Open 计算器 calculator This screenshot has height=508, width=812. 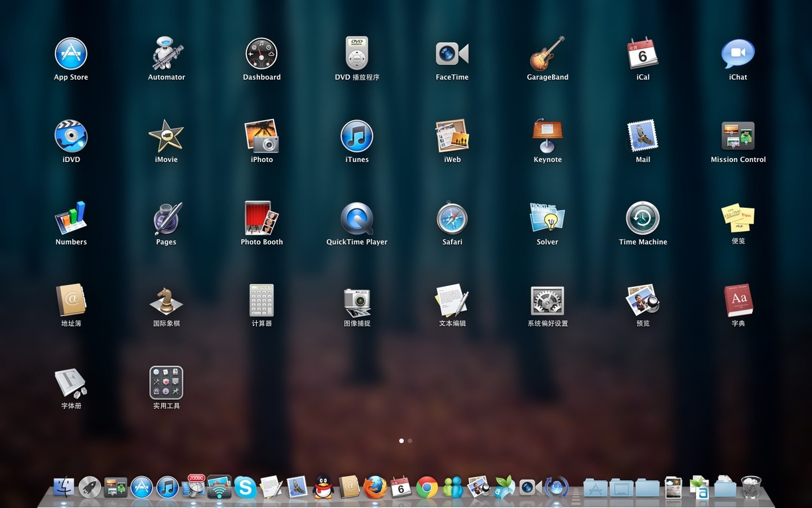(261, 301)
